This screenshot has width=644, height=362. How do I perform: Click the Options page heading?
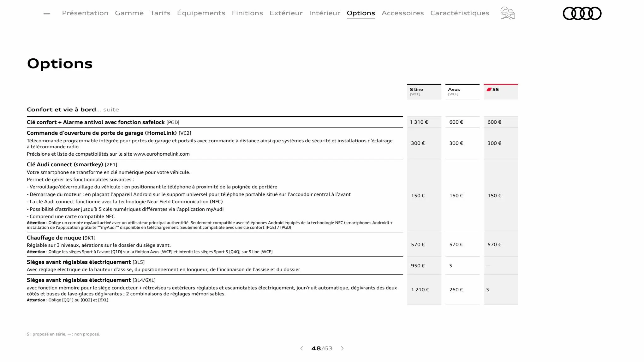pos(60,64)
